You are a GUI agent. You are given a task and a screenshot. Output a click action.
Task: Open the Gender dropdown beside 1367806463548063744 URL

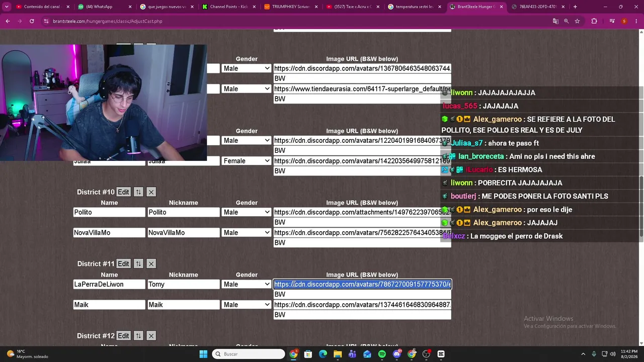[247, 68]
